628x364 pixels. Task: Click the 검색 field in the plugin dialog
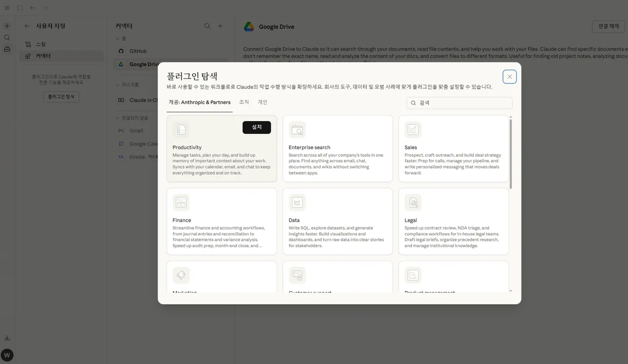459,103
